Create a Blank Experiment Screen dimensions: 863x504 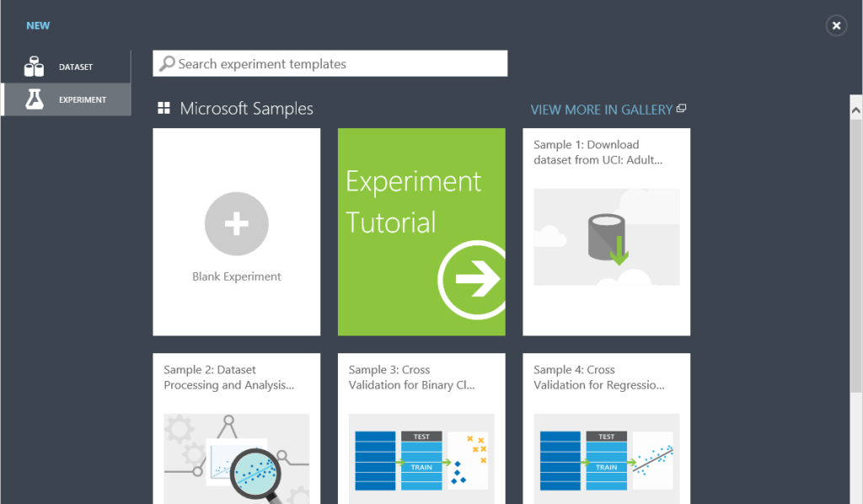[236, 232]
